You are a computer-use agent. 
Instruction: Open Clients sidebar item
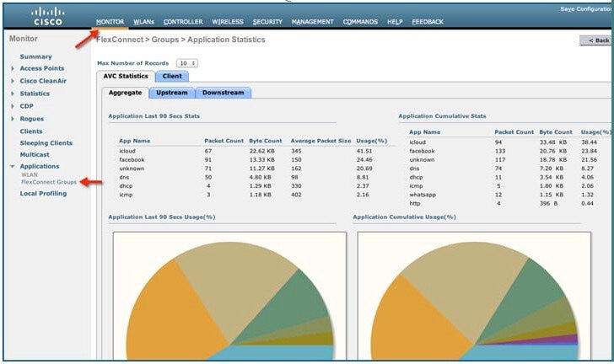point(31,131)
